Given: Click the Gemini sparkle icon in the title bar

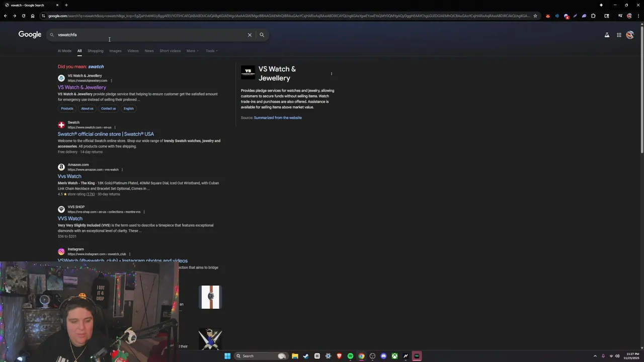Looking at the screenshot, I should [601, 5].
